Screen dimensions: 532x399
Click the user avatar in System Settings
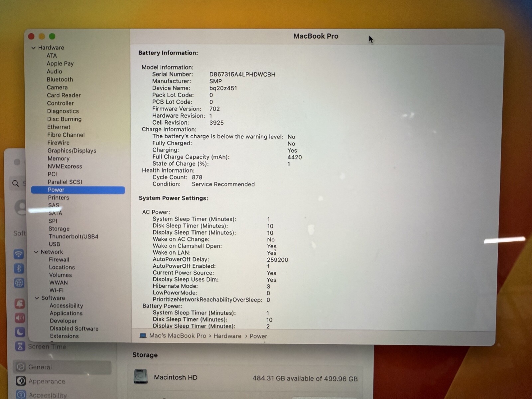[21, 207]
